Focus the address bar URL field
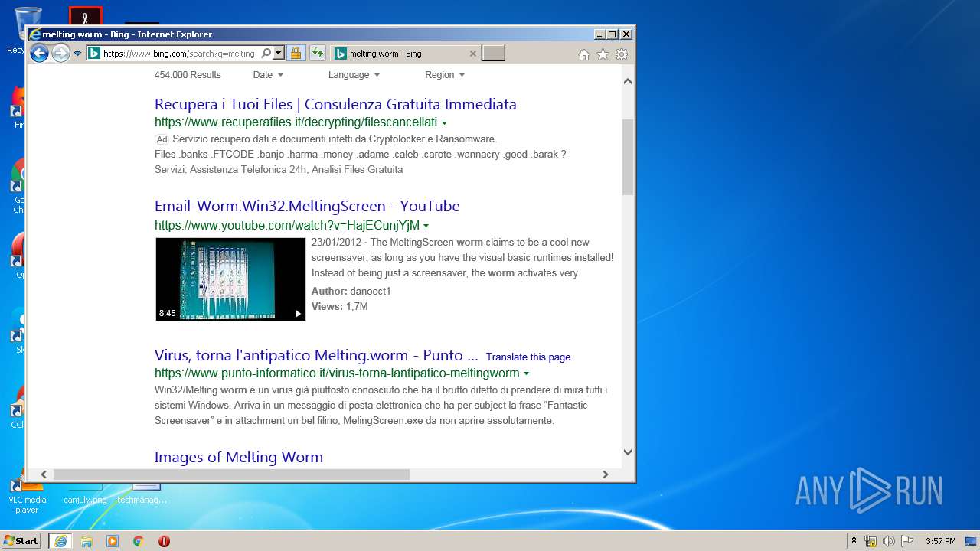This screenshot has height=551, width=980. 180,54
